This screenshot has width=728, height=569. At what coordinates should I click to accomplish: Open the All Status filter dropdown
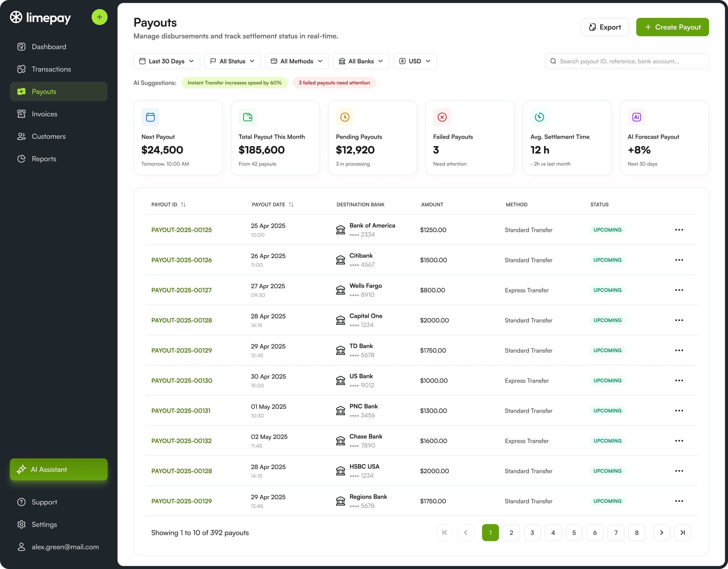233,61
